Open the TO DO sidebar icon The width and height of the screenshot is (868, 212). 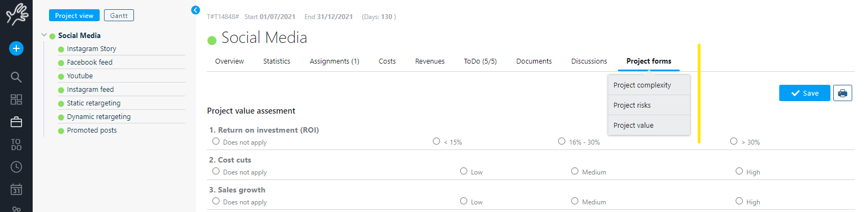click(x=16, y=144)
